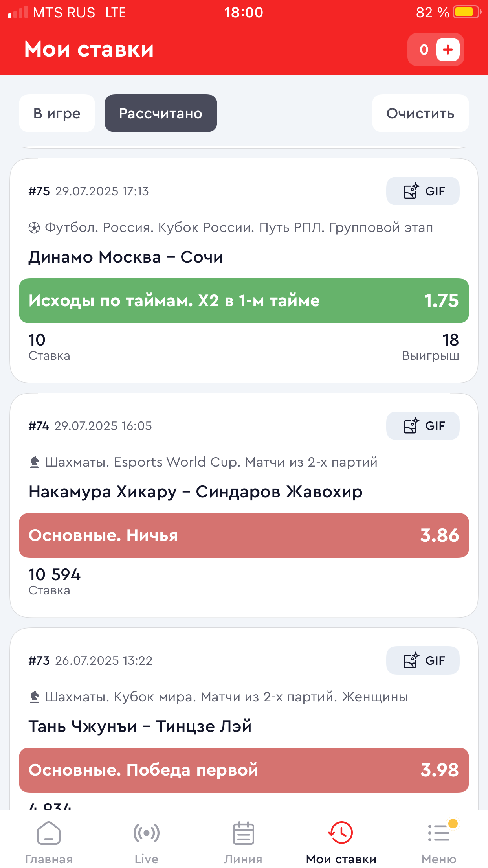Select the Рассчитано filter

[x=161, y=113]
